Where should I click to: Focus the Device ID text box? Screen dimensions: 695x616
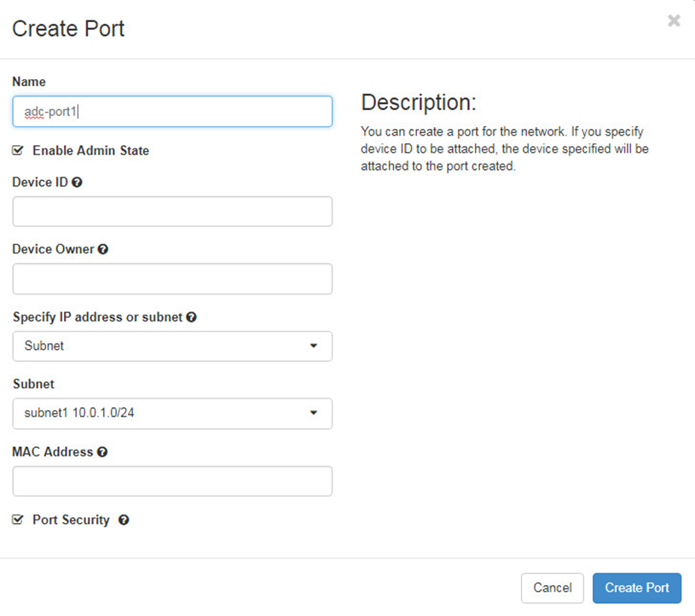[172, 212]
